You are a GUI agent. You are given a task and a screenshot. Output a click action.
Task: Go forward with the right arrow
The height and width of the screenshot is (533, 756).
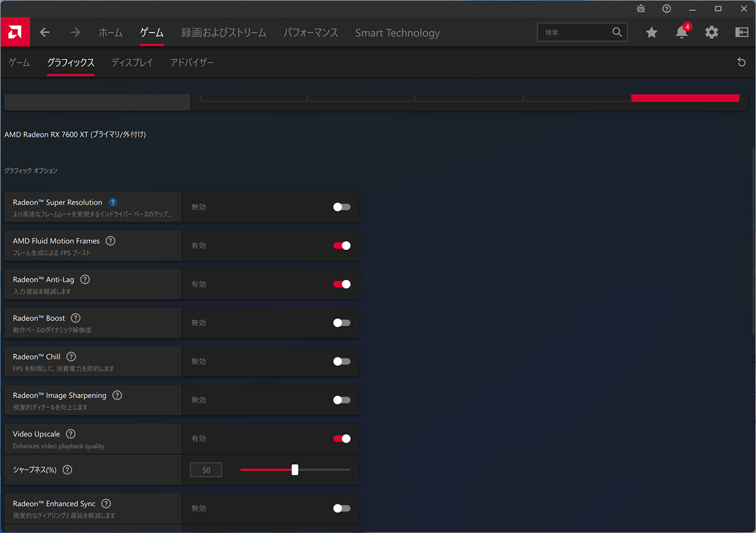click(x=75, y=32)
